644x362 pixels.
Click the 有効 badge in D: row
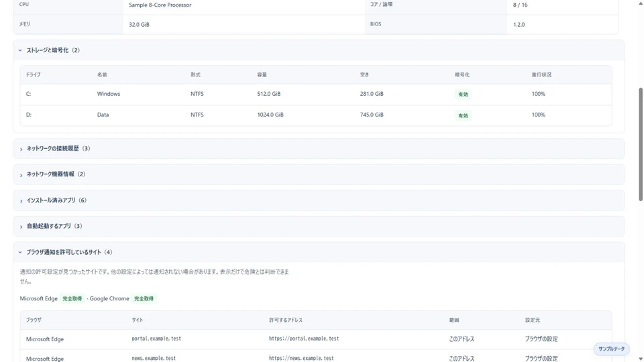[x=463, y=116]
